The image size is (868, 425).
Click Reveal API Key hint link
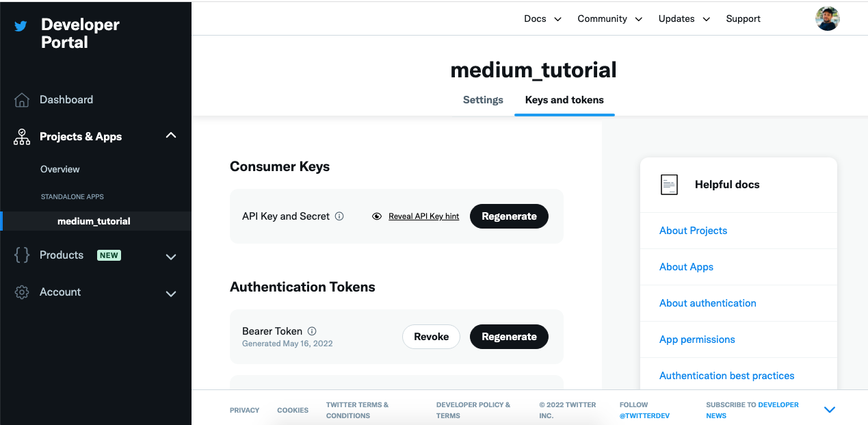point(423,216)
